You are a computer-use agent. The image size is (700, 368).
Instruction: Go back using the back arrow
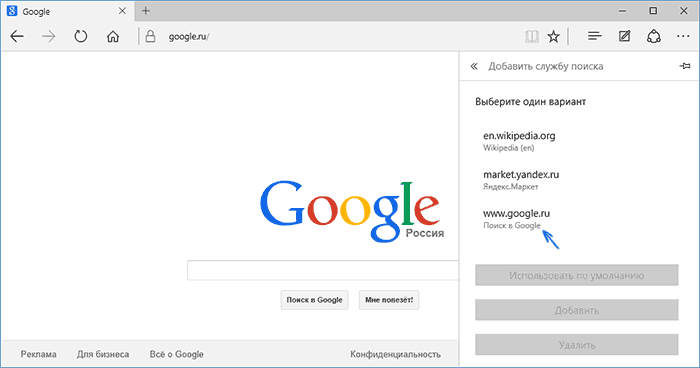(17, 36)
